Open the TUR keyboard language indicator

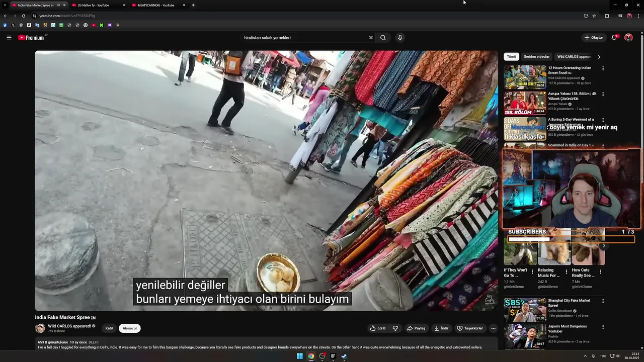tap(603, 356)
